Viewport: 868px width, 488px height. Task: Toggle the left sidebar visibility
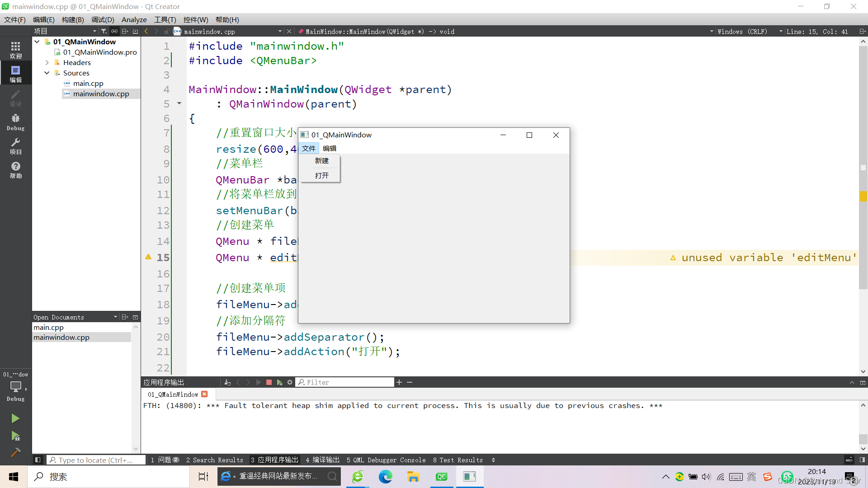click(x=38, y=460)
